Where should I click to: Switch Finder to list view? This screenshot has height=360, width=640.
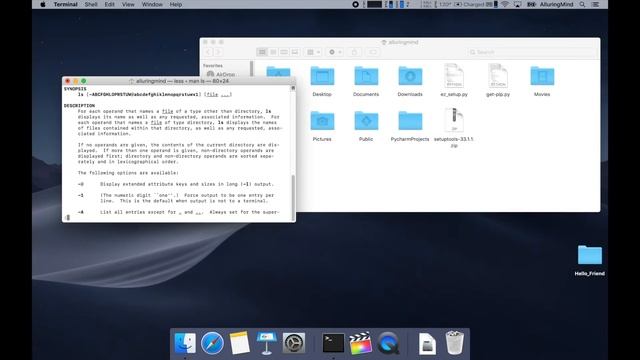click(x=273, y=52)
